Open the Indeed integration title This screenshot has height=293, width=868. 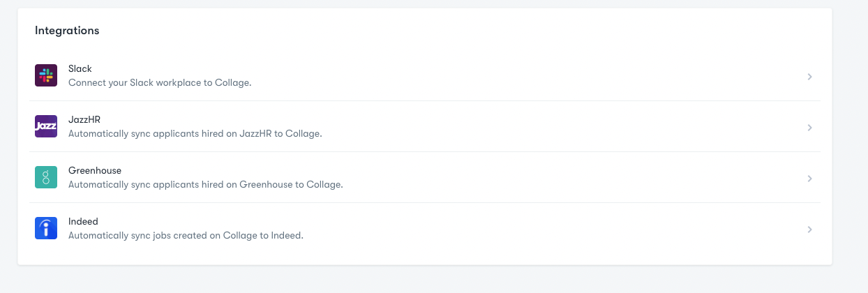click(x=83, y=222)
